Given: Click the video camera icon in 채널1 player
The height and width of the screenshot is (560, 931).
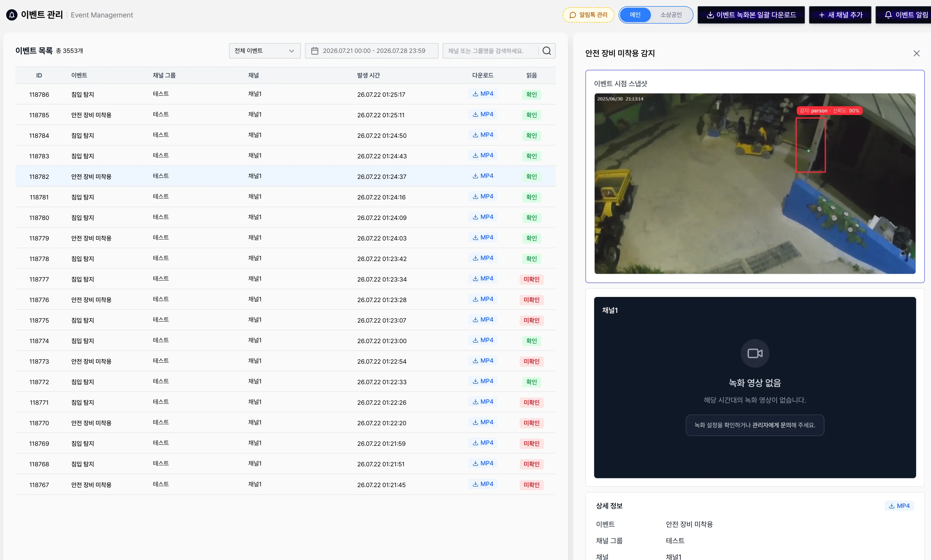Looking at the screenshot, I should point(755,353).
